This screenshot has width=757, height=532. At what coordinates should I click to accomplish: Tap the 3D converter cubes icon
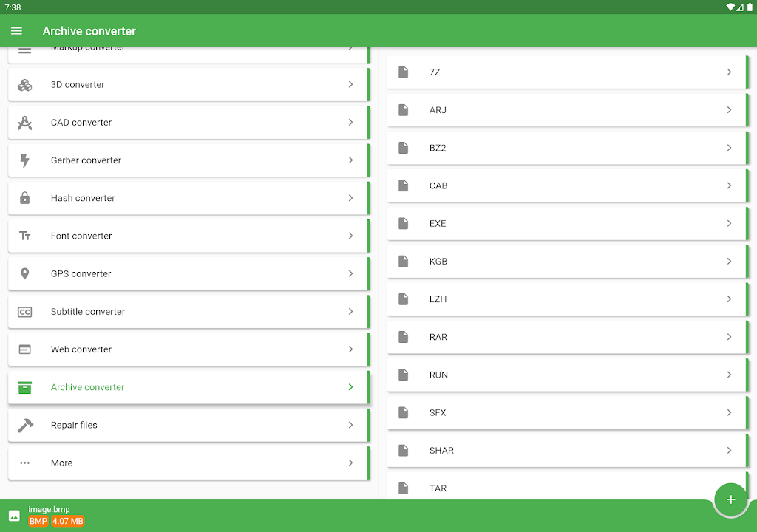coord(24,85)
